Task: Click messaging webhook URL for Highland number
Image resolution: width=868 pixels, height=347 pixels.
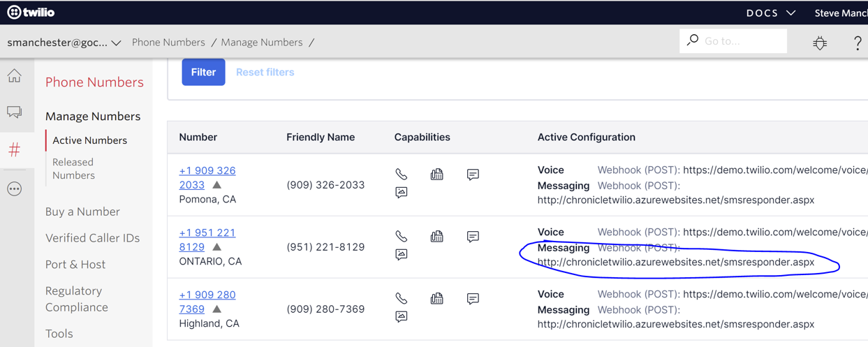Action: pyautogui.click(x=676, y=324)
